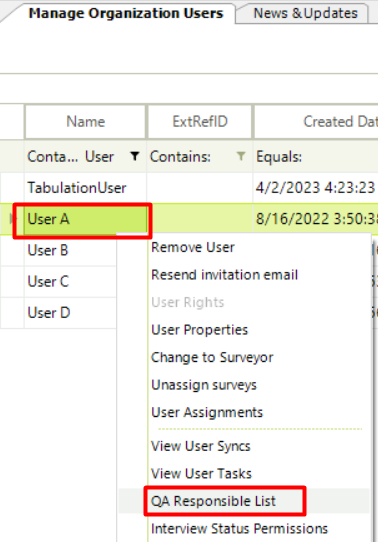
Task: Click the row indicator arrow beside User A
Action: click(12, 218)
